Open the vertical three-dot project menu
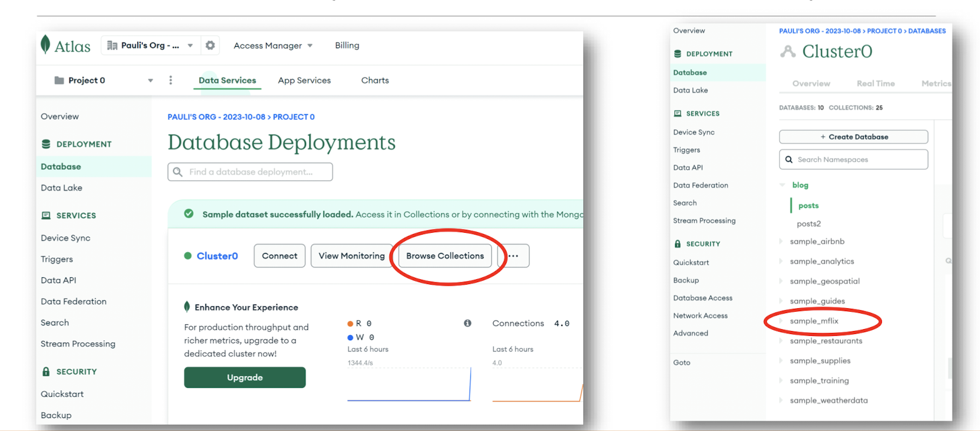 pyautogui.click(x=171, y=80)
